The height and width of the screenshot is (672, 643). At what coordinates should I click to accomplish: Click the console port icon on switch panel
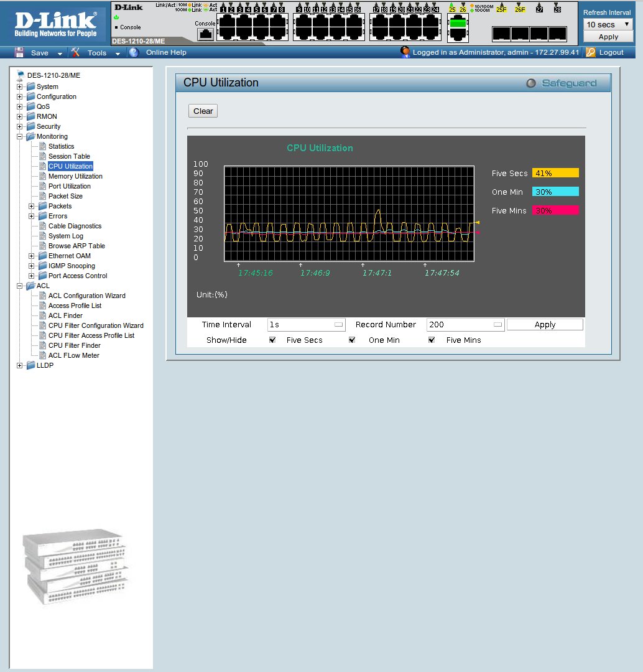(x=205, y=34)
